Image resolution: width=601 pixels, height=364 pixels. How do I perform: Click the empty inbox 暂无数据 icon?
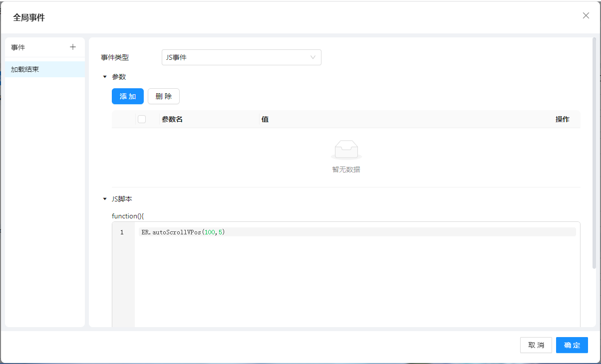[x=346, y=150]
